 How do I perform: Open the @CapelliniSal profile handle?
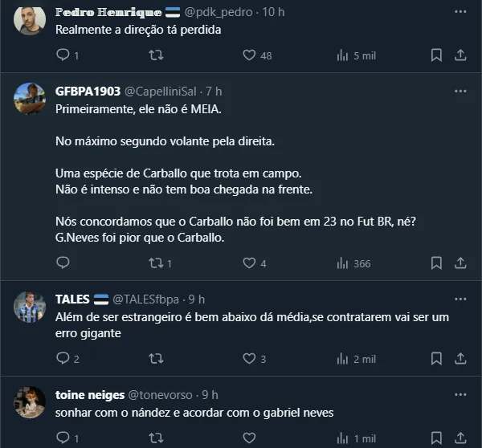[165, 92]
